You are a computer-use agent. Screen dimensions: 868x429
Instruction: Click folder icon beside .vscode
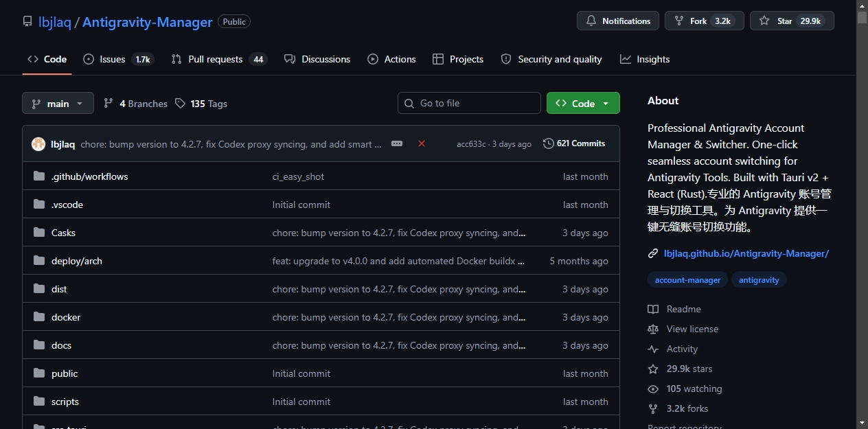tap(39, 205)
